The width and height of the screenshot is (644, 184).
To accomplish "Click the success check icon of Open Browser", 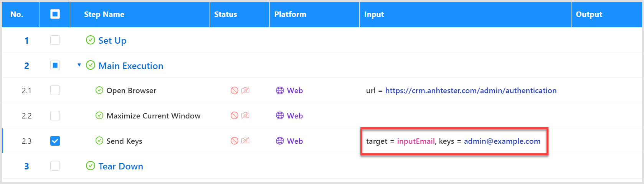I will tap(99, 90).
